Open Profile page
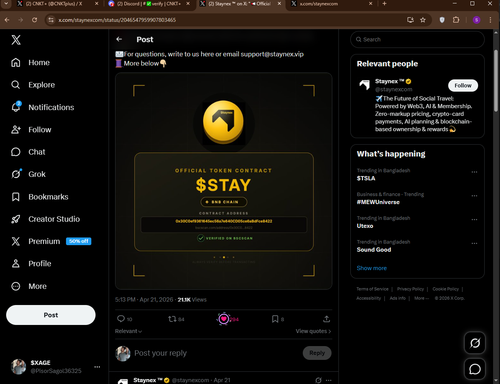 (x=31, y=264)
